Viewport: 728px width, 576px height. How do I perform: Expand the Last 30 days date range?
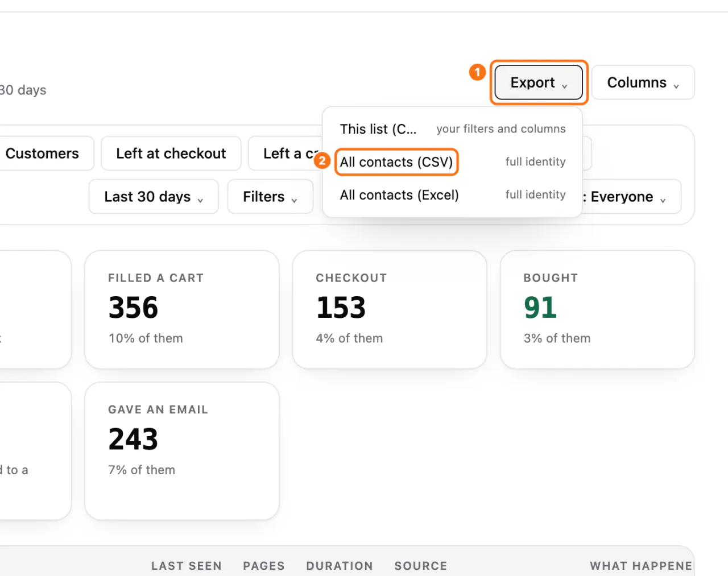coord(154,197)
